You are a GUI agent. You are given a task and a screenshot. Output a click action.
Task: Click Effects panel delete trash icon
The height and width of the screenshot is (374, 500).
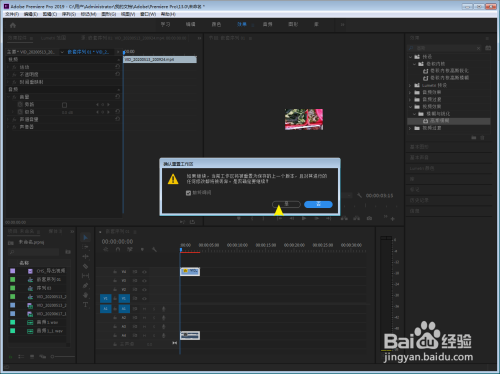pyautogui.click(x=482, y=138)
